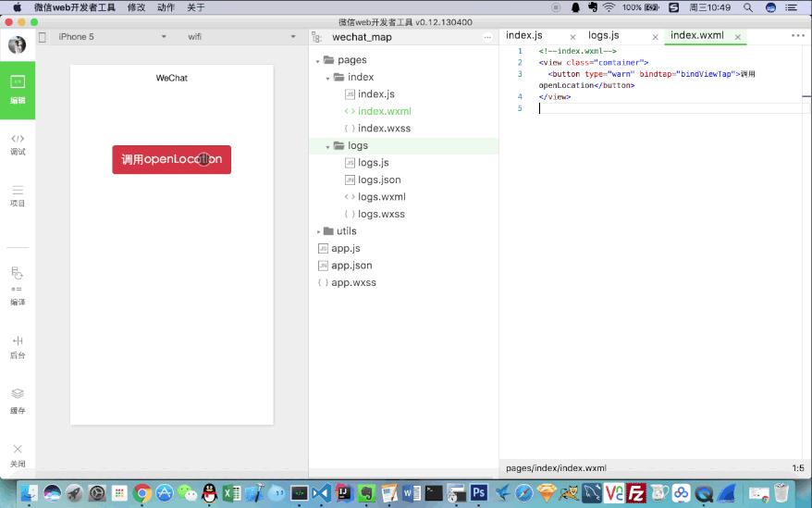
Task: Open Sketch from the Dock
Action: click(547, 493)
